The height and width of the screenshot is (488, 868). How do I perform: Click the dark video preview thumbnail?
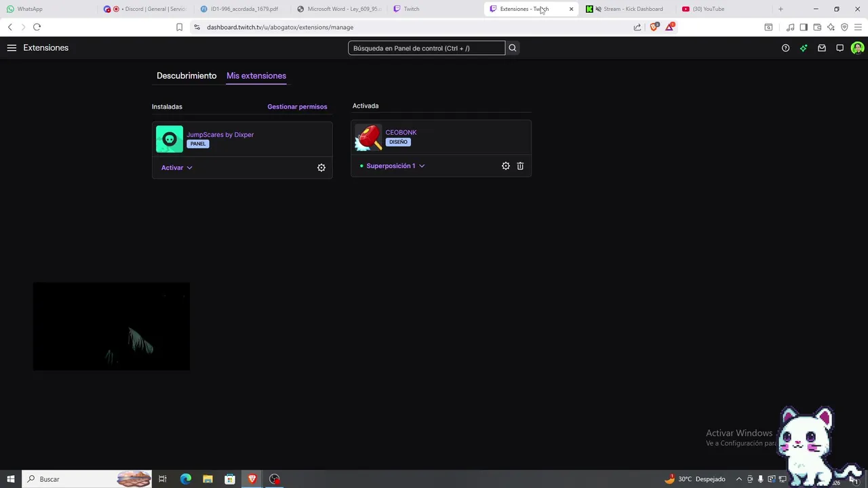(x=111, y=326)
